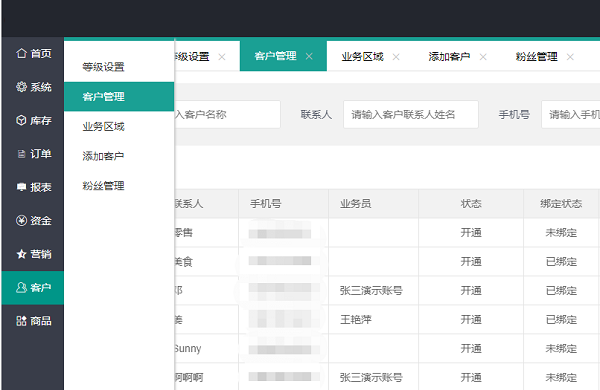Select the 业务员 column header
This screenshot has height=390, width=600.
coord(373,204)
